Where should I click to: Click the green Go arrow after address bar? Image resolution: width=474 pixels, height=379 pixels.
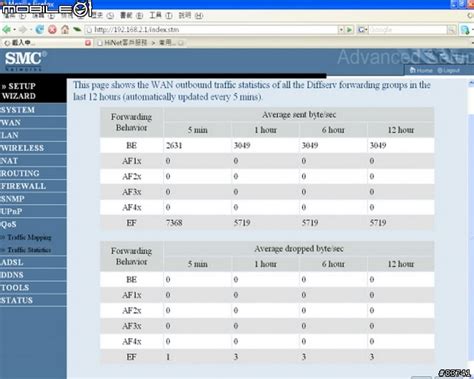349,30
